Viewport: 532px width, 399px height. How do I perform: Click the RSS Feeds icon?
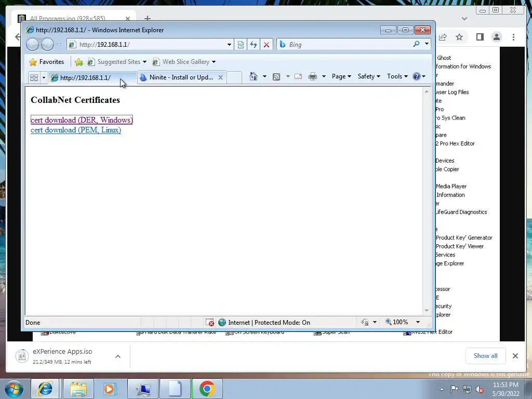pyautogui.click(x=276, y=76)
